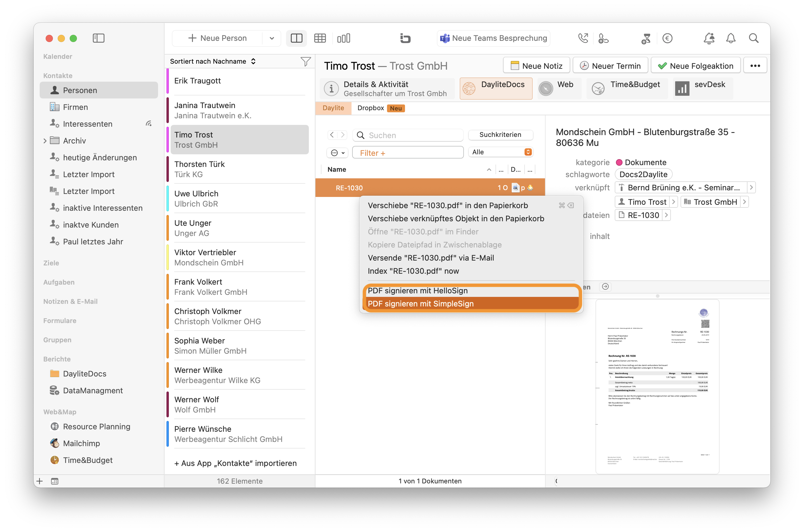
Task: Select the DayliteDocs tab
Action: tap(496, 89)
